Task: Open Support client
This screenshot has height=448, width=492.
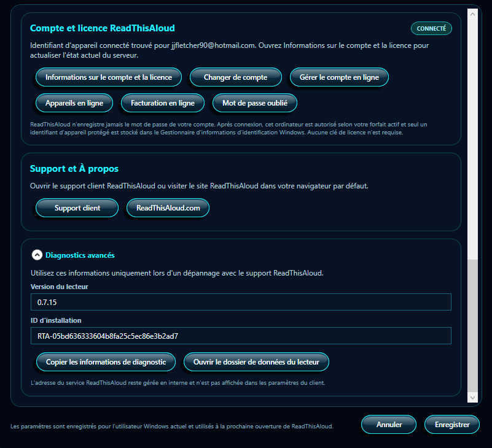Action: pyautogui.click(x=77, y=208)
